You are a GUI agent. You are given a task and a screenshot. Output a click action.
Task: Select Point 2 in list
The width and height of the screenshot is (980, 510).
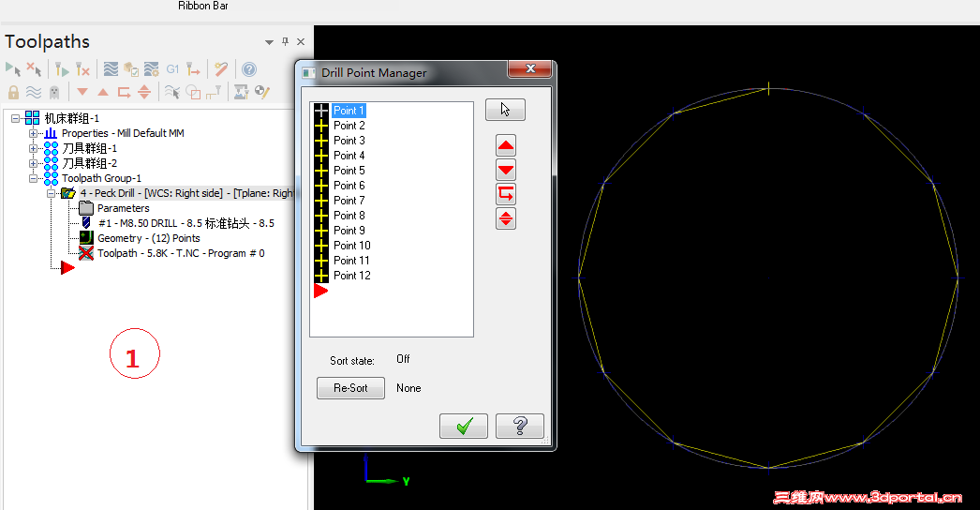tap(349, 126)
